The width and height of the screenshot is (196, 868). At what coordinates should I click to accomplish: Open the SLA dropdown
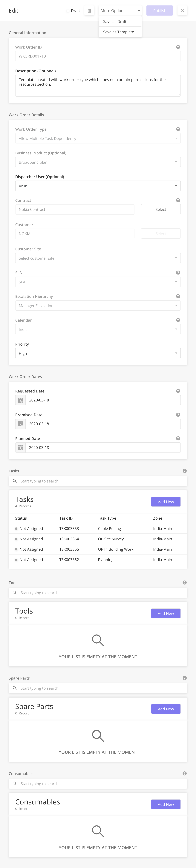(x=98, y=282)
